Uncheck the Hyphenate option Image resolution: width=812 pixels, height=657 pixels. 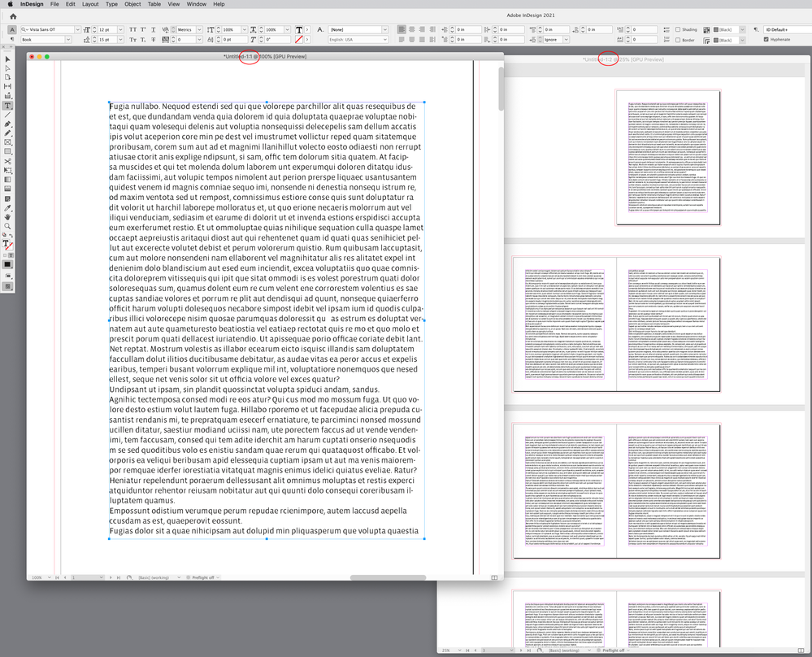(766, 39)
